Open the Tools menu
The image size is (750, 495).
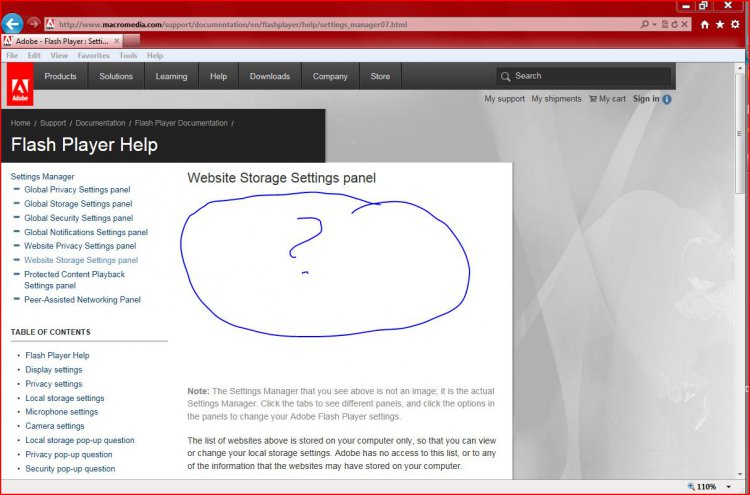128,55
